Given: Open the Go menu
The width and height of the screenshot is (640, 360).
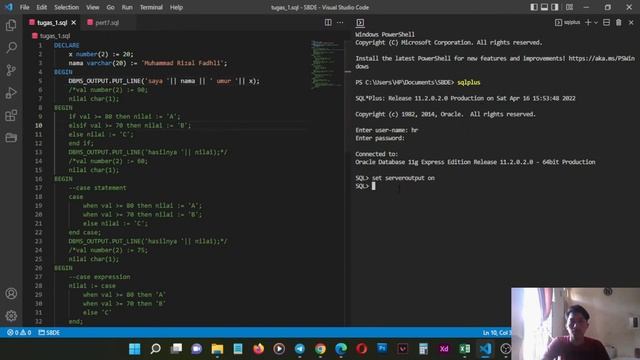Looking at the screenshot, I should point(110,7).
